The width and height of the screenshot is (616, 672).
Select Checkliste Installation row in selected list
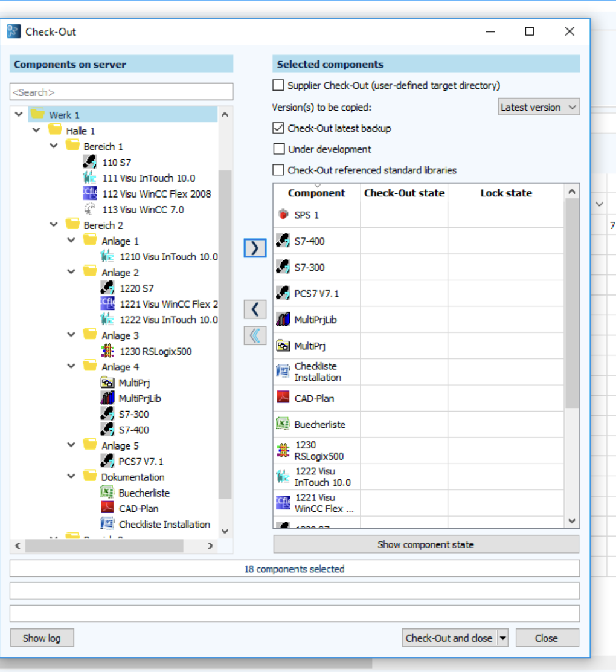[x=419, y=372]
